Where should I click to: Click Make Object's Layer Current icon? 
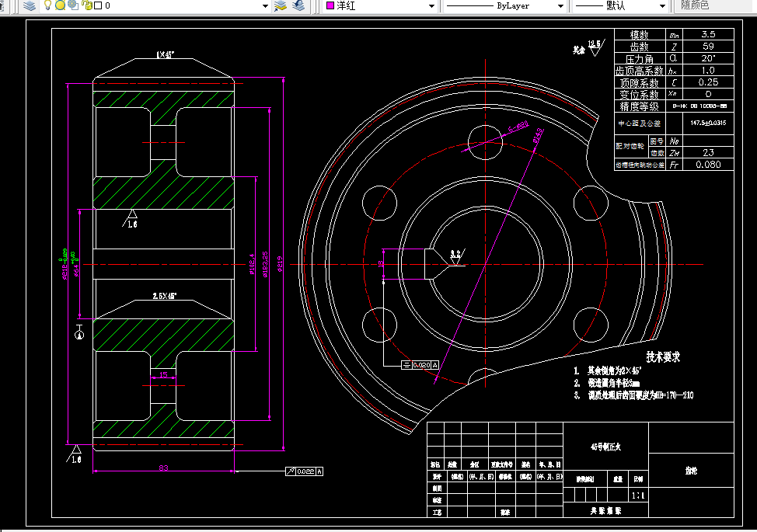281,5
